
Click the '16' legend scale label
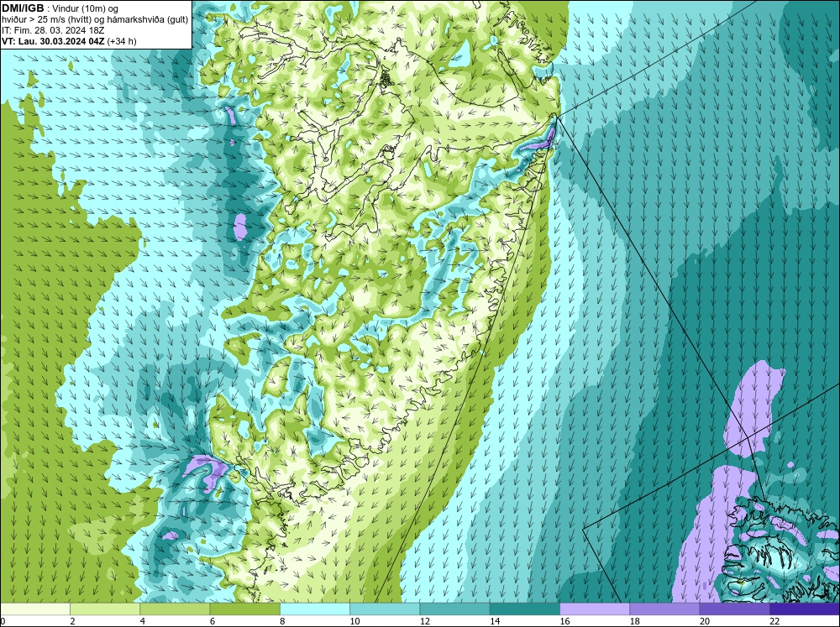[x=564, y=621]
